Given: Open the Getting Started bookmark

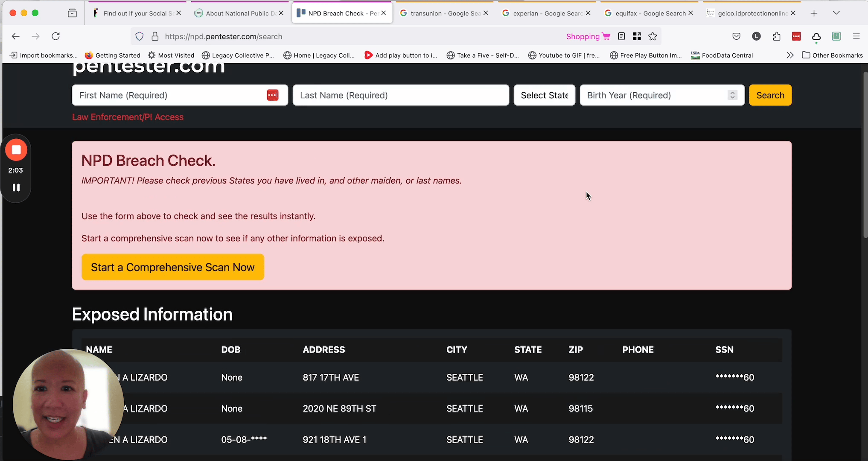Looking at the screenshot, I should 113,55.
